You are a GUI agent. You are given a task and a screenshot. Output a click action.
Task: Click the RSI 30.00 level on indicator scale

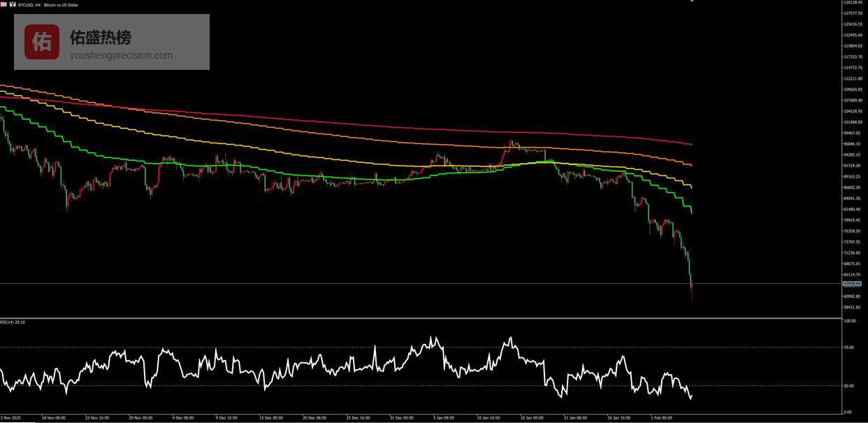[849, 385]
